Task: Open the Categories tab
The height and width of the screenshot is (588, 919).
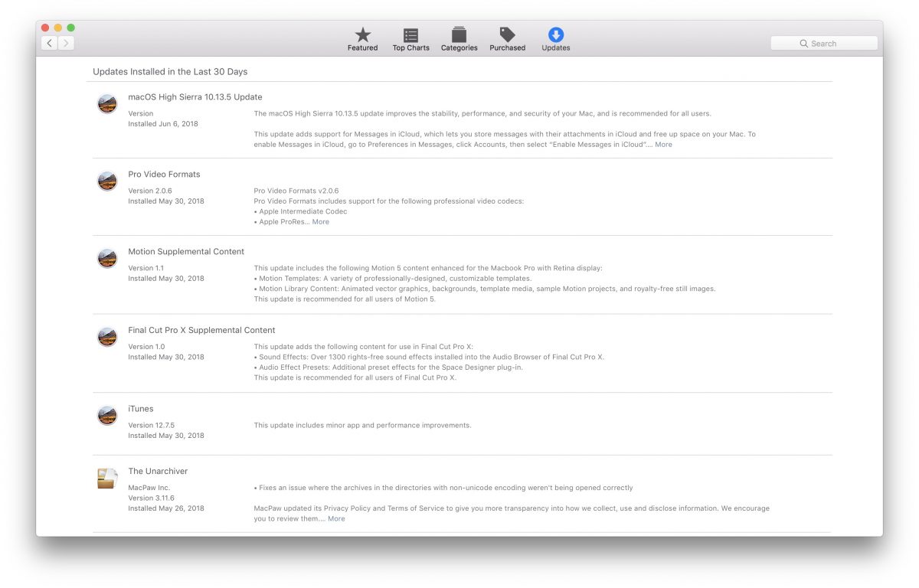Action: tap(459, 39)
